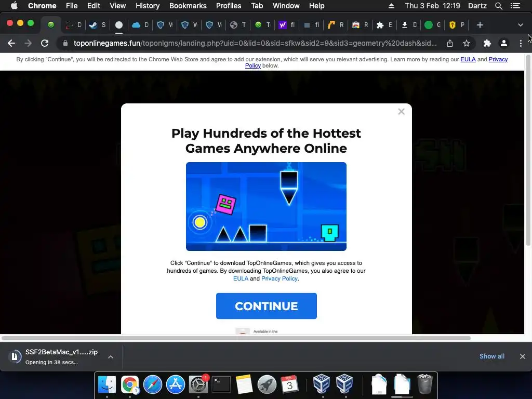Open a new tab with plus button
This screenshot has height=399, width=532.
coord(480,25)
